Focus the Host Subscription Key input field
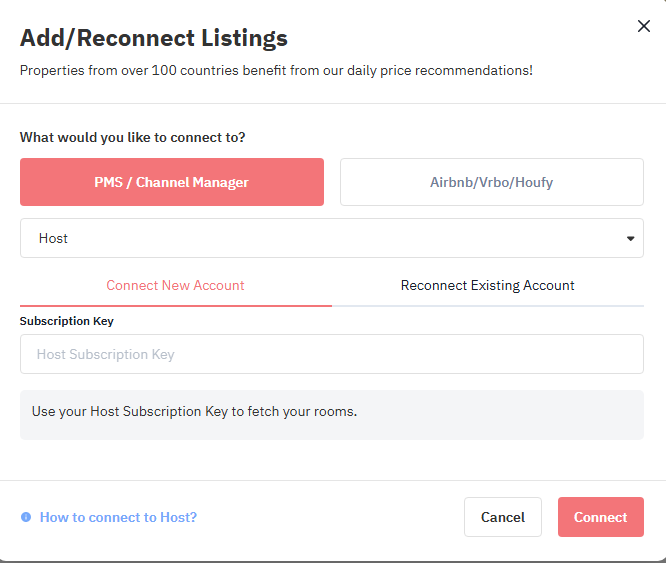 click(332, 354)
